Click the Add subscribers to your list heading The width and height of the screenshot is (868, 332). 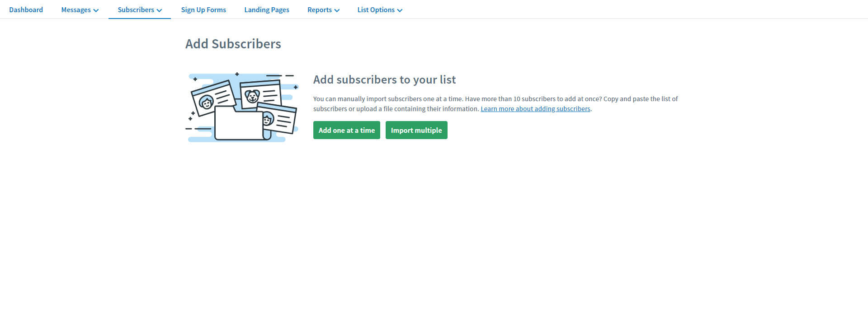(x=384, y=79)
